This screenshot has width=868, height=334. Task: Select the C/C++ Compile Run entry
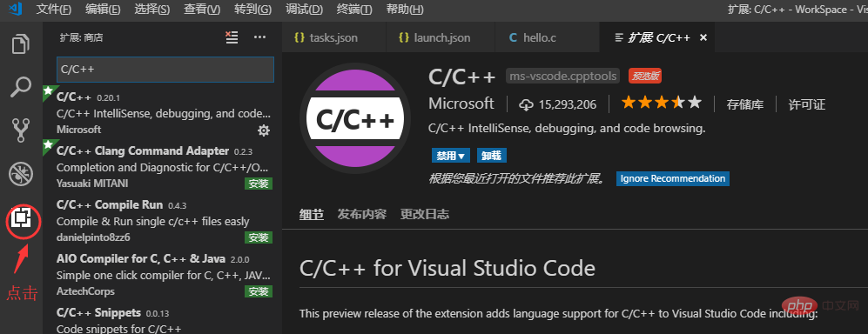[162, 220]
